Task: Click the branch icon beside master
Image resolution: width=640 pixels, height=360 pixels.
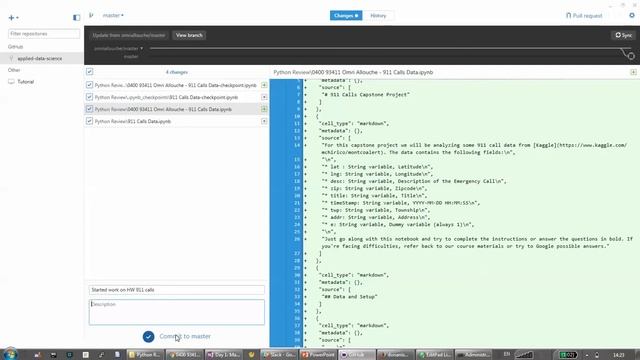Action: 91,16
